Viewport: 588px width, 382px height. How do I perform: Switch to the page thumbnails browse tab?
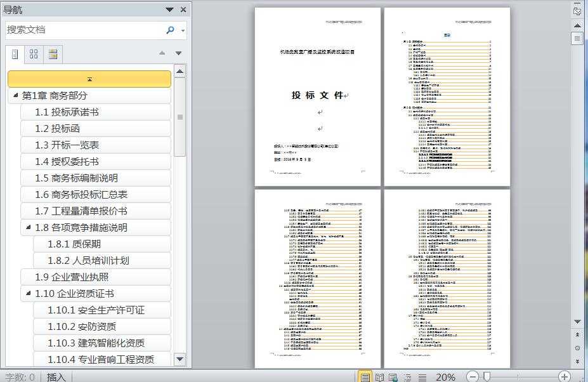pyautogui.click(x=34, y=54)
